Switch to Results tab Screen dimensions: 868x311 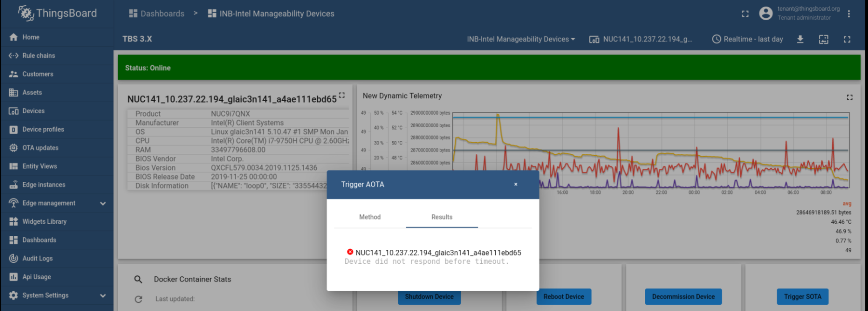pyautogui.click(x=442, y=217)
